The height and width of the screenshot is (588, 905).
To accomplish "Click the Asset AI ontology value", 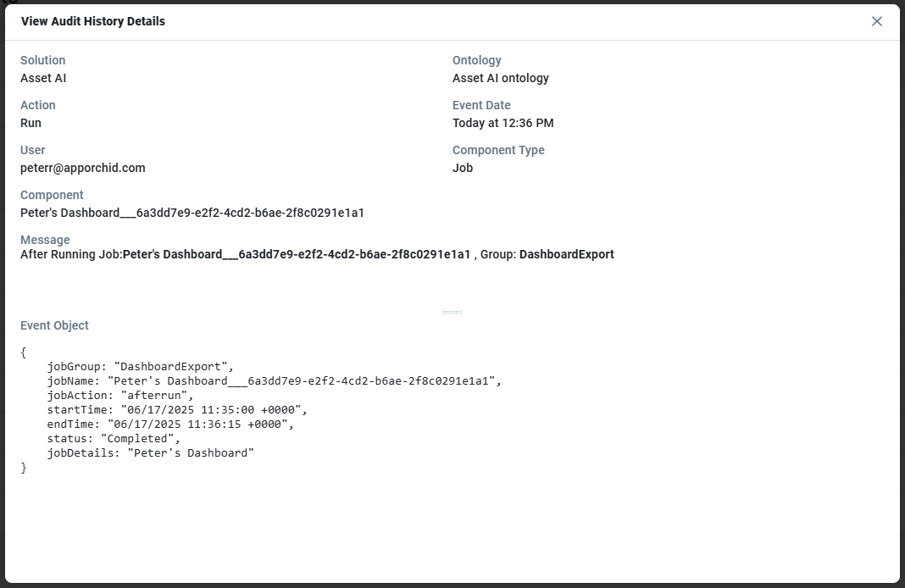I will pyautogui.click(x=501, y=78).
